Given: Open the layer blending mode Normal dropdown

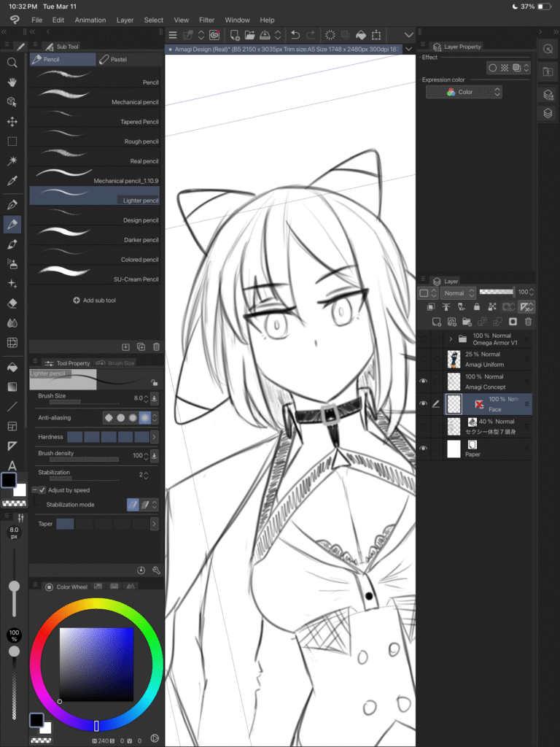Looking at the screenshot, I should click(459, 293).
